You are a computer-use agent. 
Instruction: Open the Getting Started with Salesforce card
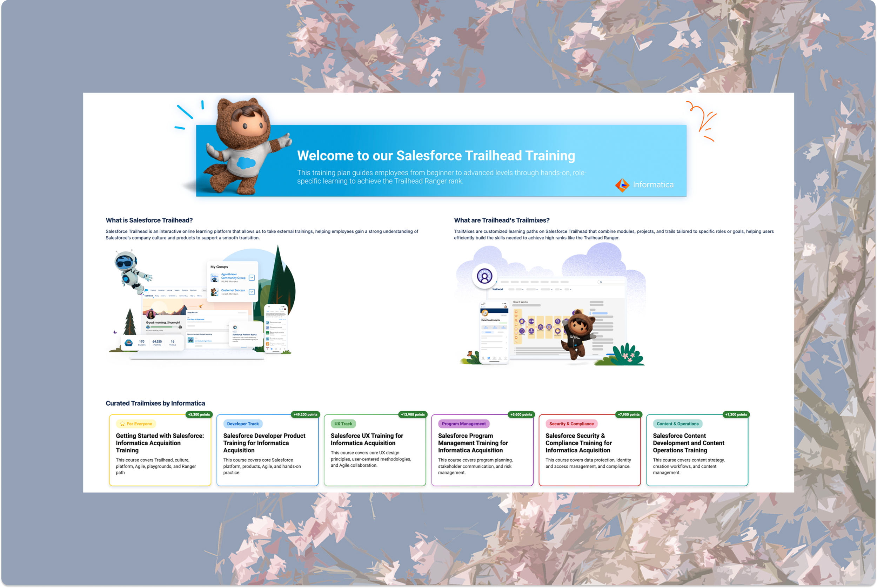tap(160, 450)
